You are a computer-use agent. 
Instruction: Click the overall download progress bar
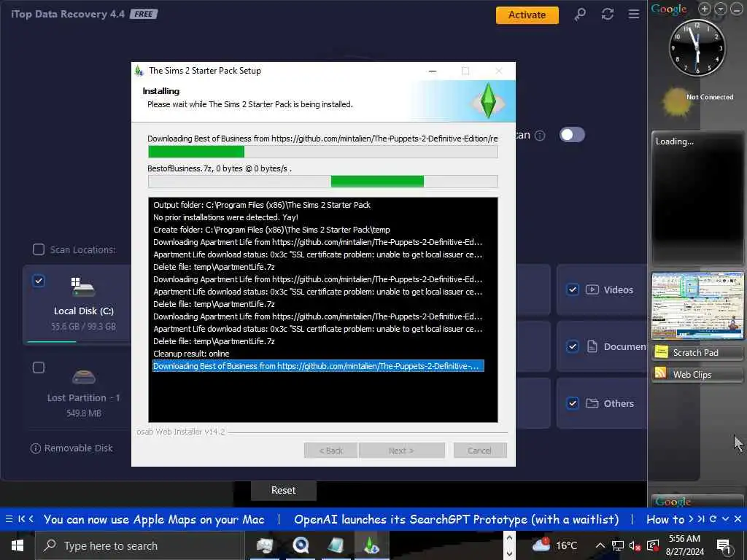click(323, 152)
